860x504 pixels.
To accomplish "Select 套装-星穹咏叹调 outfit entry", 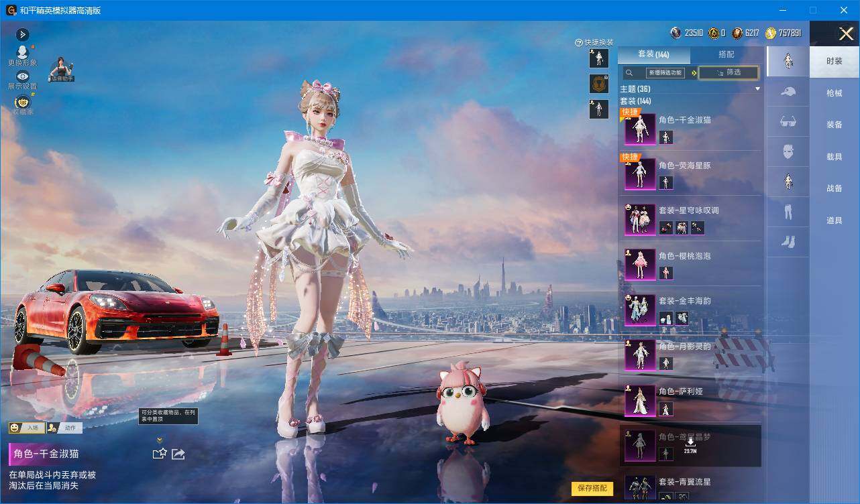I will [x=690, y=219].
